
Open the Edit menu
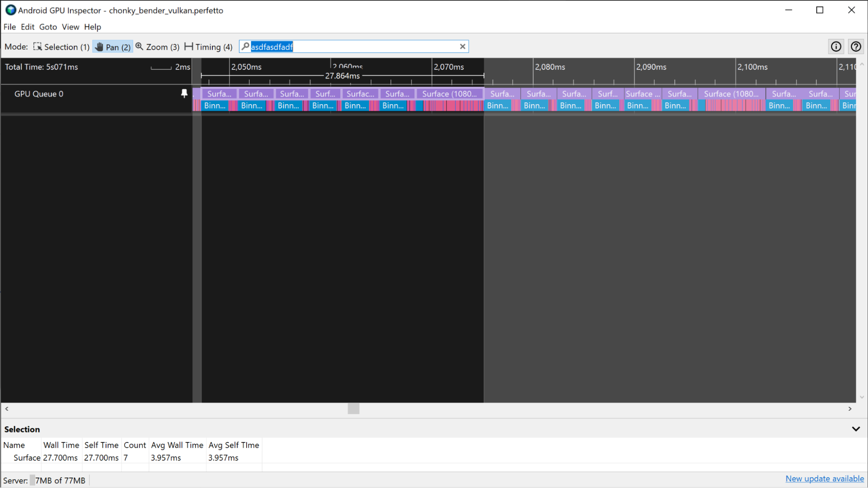pos(27,26)
